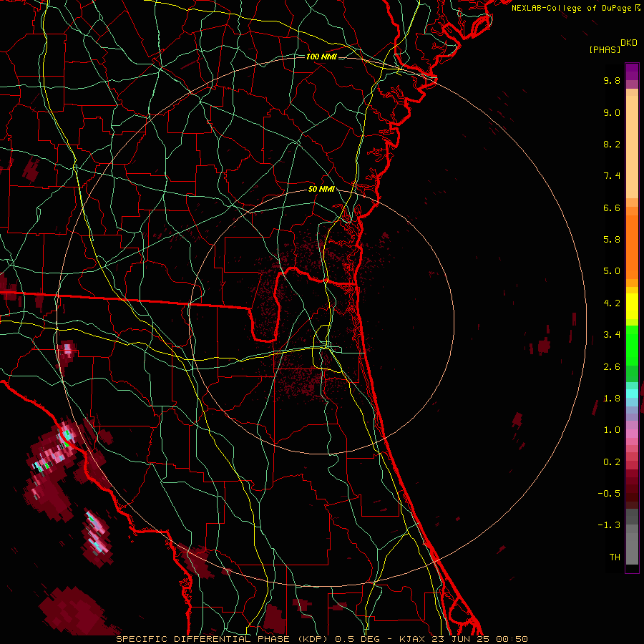The height and width of the screenshot is (644, 644).
Task: Pick the bright green band on the color scale
Action: 632,346
